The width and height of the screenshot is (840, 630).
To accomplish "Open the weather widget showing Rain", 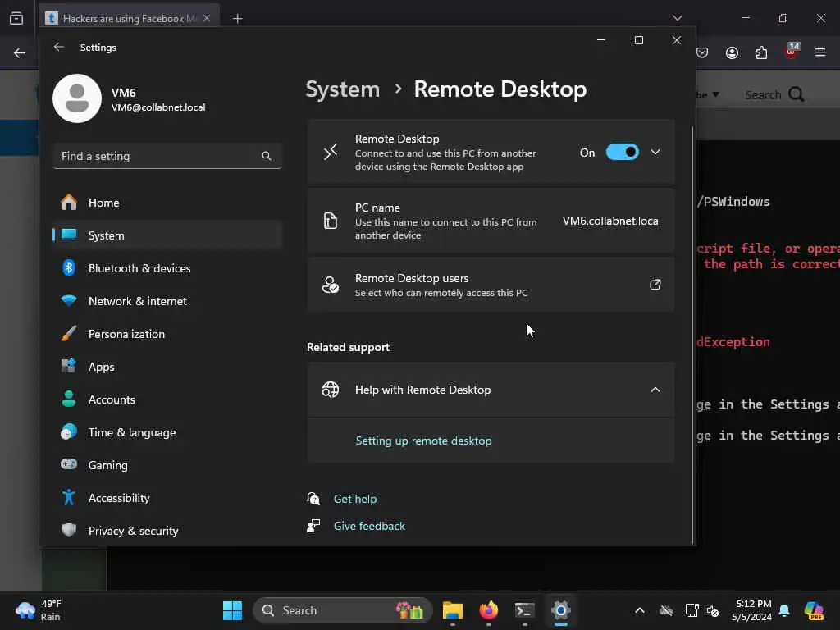I will click(x=39, y=610).
